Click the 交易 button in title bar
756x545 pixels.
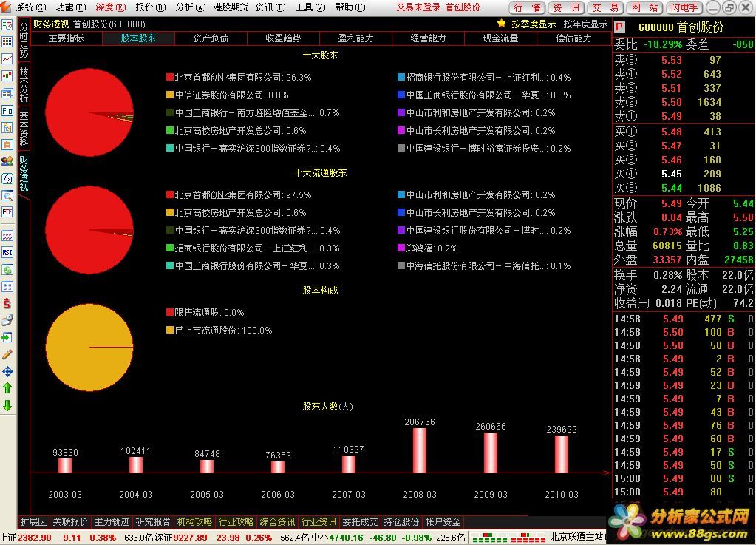point(605,7)
